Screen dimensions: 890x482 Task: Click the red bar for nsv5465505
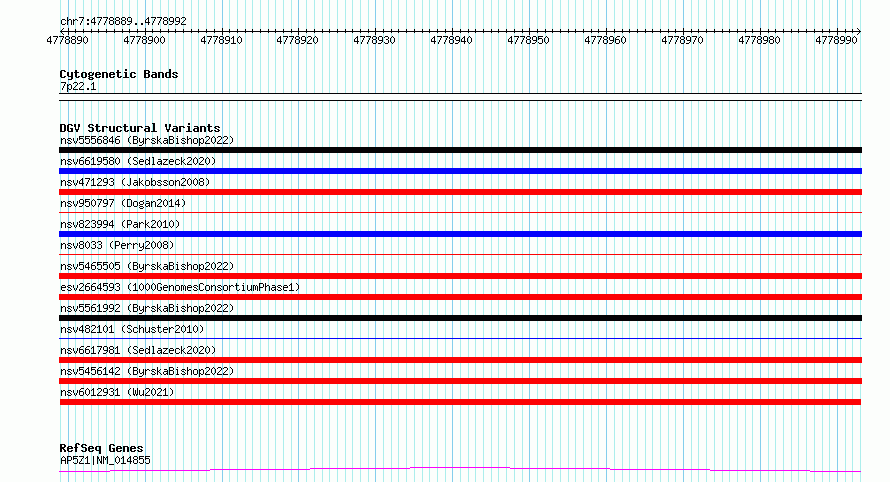(460, 276)
